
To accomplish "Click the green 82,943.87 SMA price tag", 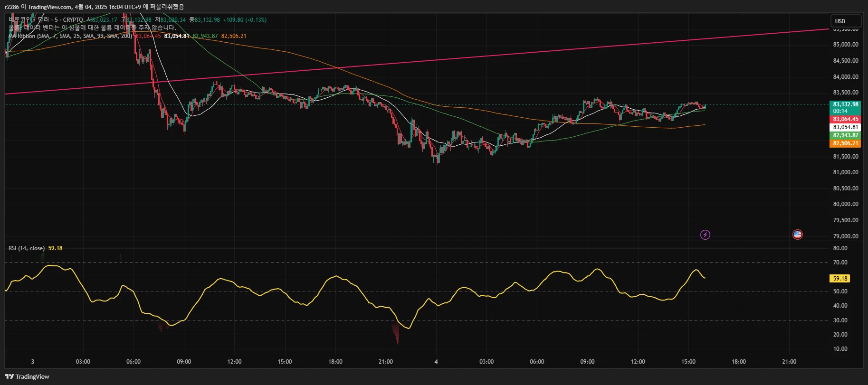I will [x=845, y=135].
